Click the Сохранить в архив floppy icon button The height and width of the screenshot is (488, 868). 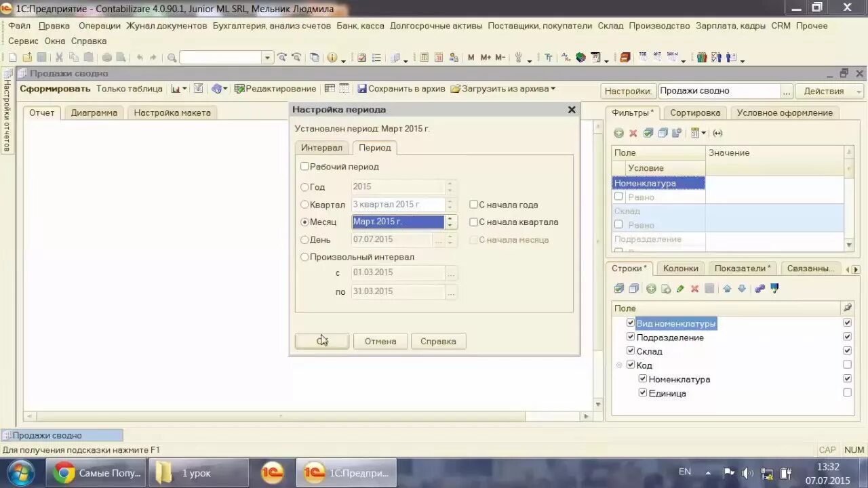click(x=401, y=89)
